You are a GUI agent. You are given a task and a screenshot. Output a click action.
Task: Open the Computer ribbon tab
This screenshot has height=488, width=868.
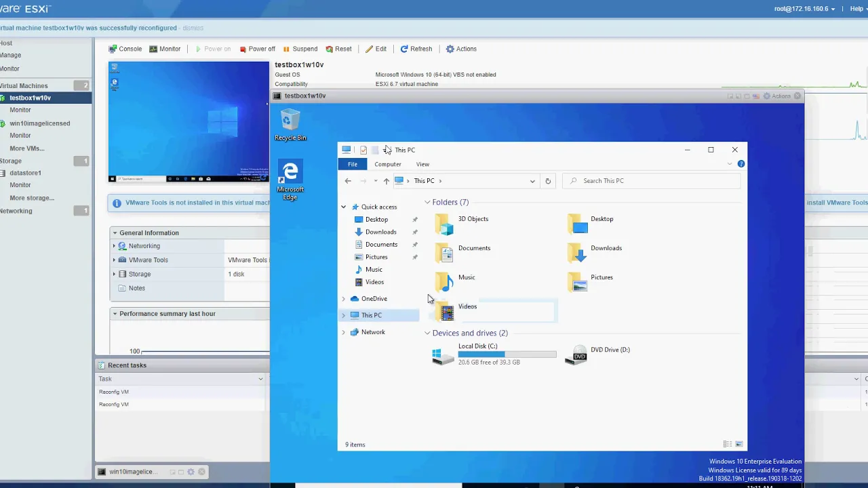pyautogui.click(x=388, y=164)
